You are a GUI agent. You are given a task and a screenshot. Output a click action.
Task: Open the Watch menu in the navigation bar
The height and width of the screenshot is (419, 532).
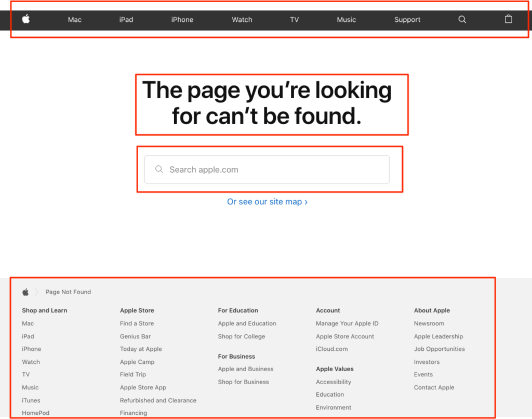pos(242,20)
